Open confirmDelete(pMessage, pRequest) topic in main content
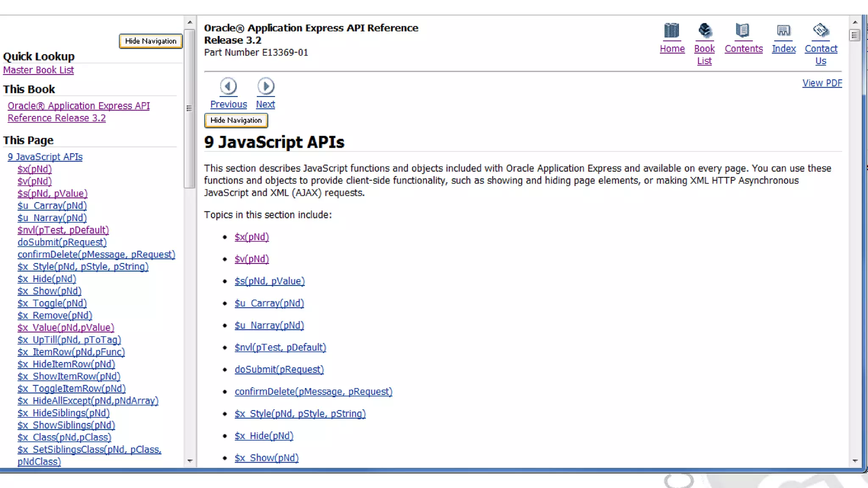Screen dimensions: 868x488 (x=313, y=391)
